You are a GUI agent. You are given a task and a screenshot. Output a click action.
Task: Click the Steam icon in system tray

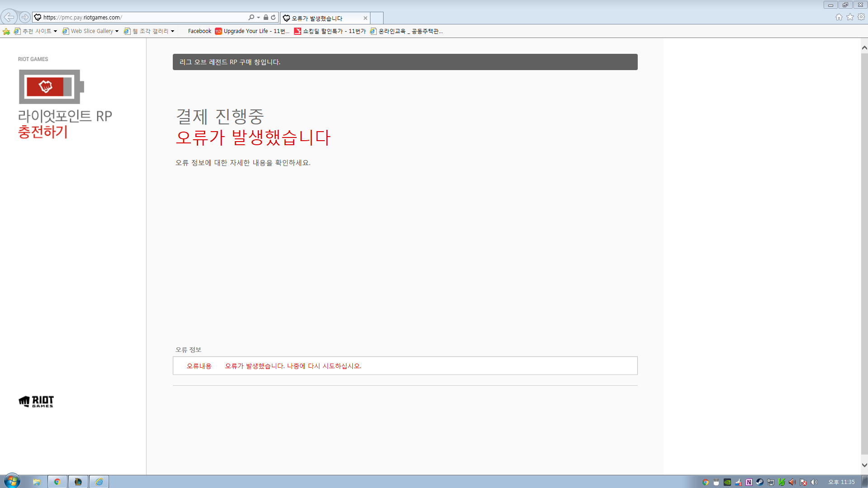759,482
